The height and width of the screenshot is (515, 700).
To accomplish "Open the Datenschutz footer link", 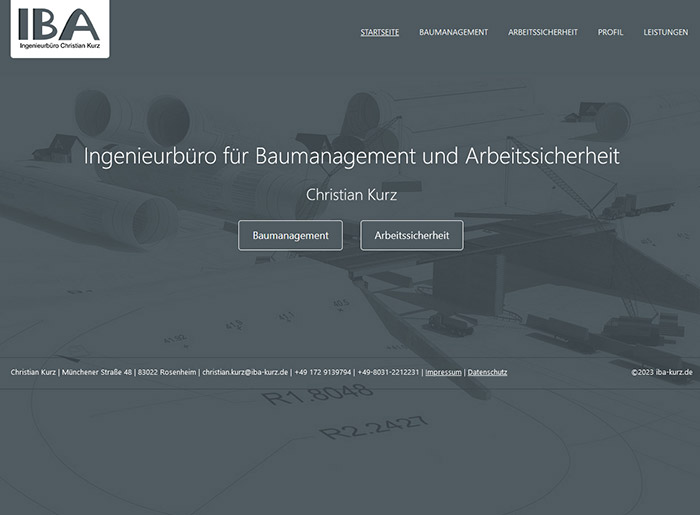I will tap(487, 372).
